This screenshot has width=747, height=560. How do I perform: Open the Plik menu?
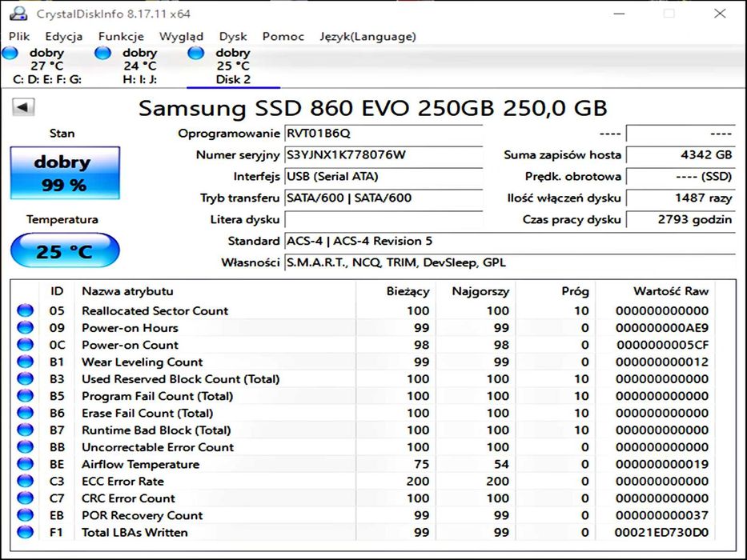[19, 37]
